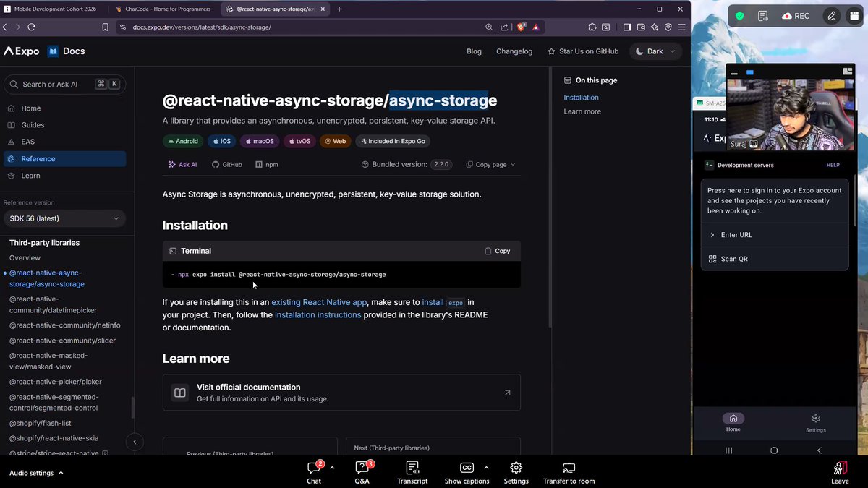Open the Settings tab in Expo Go

click(x=816, y=423)
